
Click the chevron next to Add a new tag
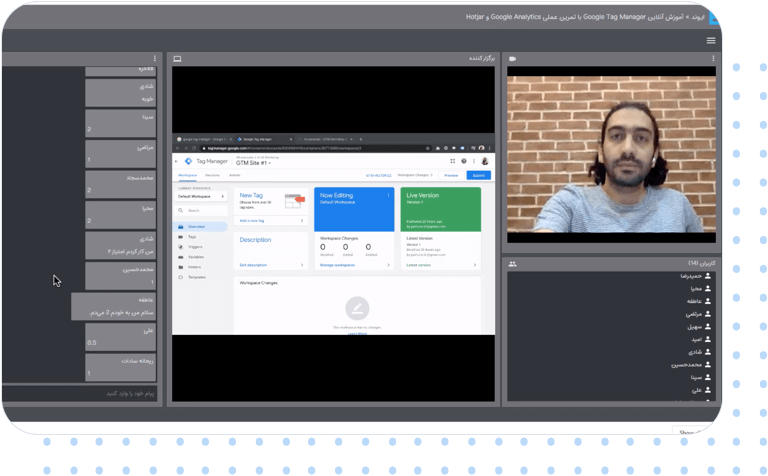pos(302,221)
